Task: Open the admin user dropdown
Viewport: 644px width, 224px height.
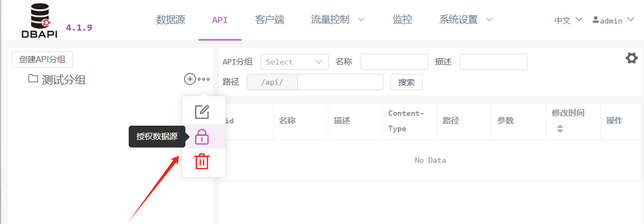Action: pos(613,20)
